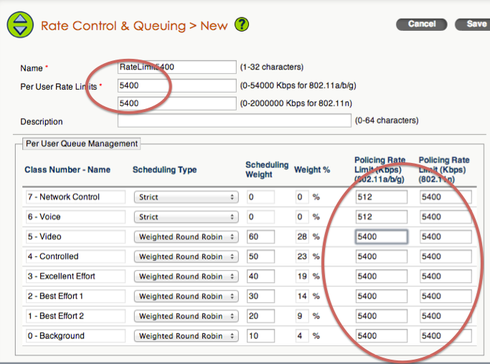Click scheduling weight 40 for Excellent Effort

tap(261, 276)
